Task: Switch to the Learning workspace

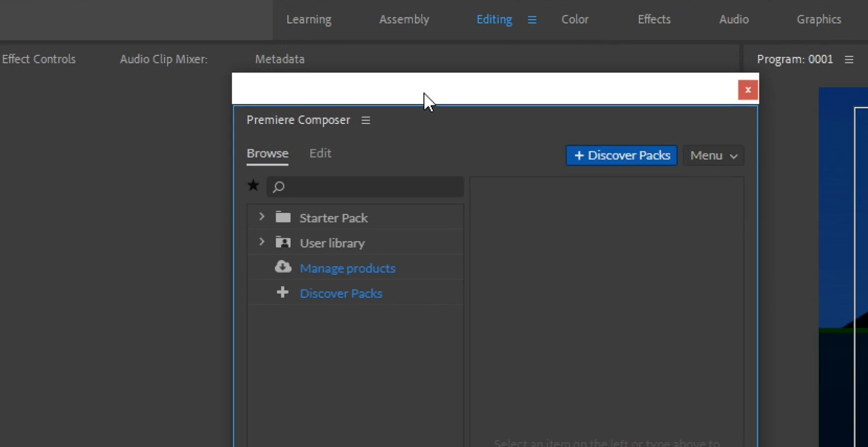Action: tap(309, 19)
